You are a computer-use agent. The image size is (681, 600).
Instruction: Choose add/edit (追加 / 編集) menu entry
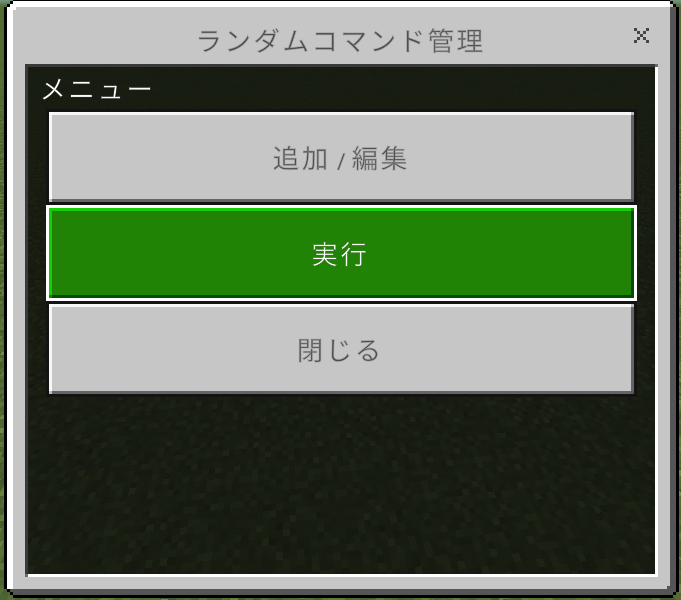click(x=341, y=157)
